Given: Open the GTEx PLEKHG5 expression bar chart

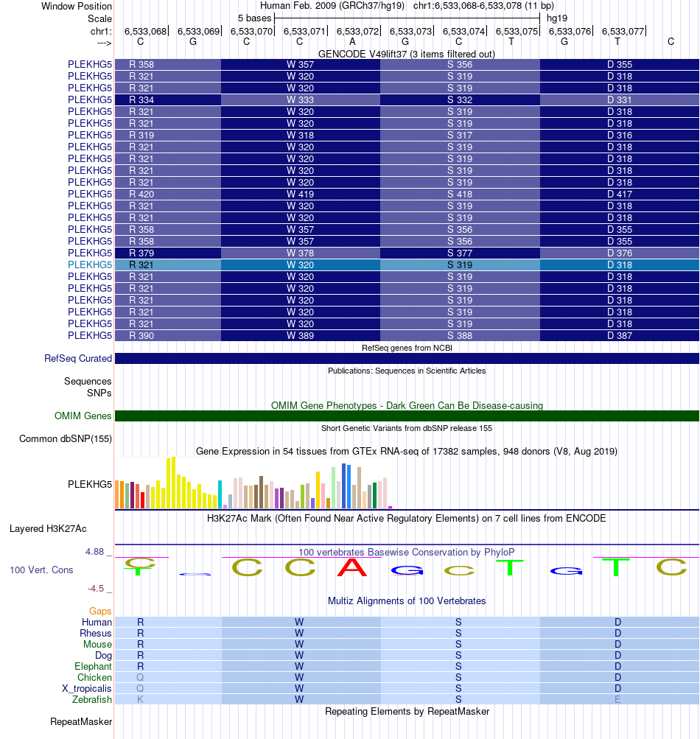Looking at the screenshot, I should point(253,483).
